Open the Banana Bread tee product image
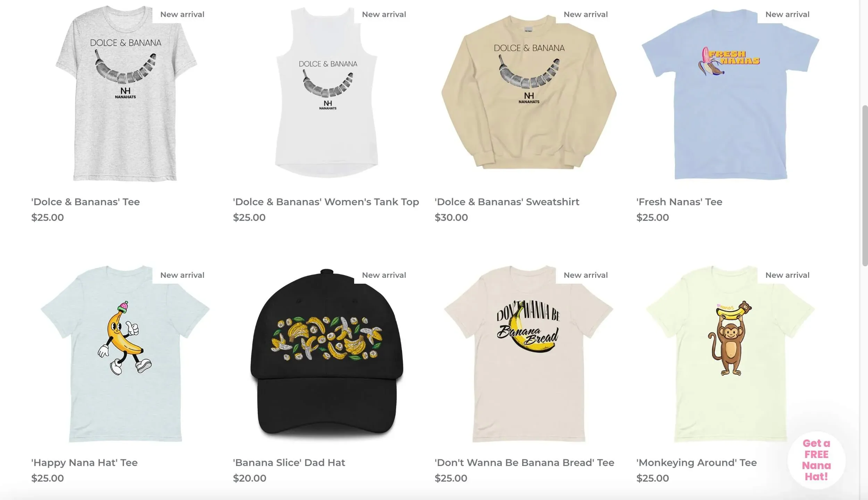This screenshot has width=868, height=500. (x=529, y=354)
